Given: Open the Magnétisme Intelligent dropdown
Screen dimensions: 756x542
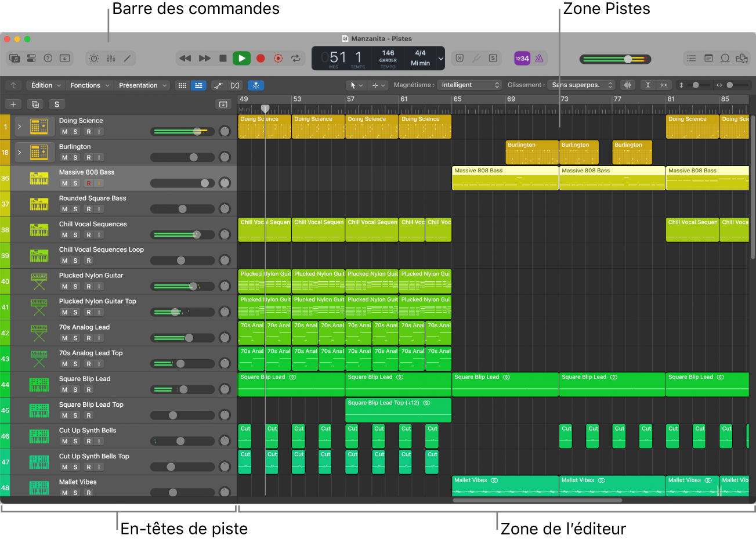Looking at the screenshot, I should 469,84.
